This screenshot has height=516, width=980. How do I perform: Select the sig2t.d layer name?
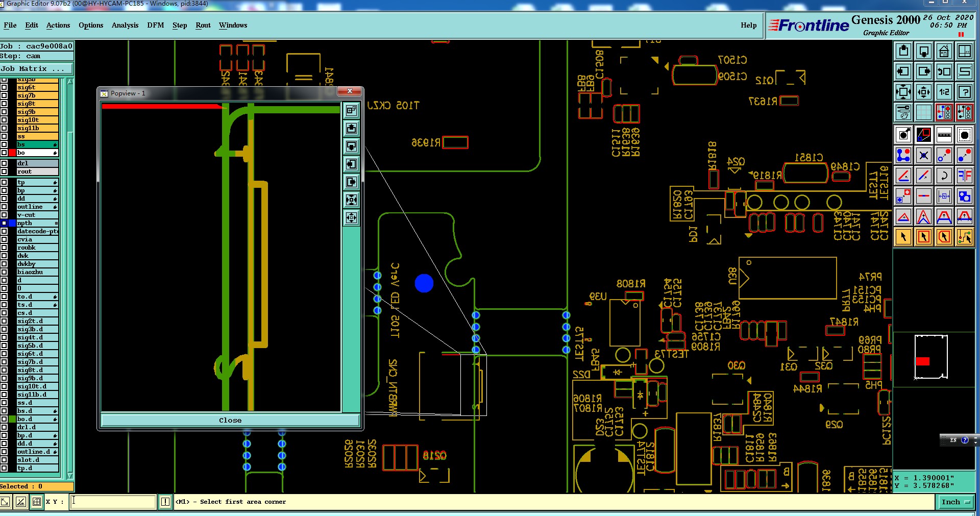click(x=37, y=321)
